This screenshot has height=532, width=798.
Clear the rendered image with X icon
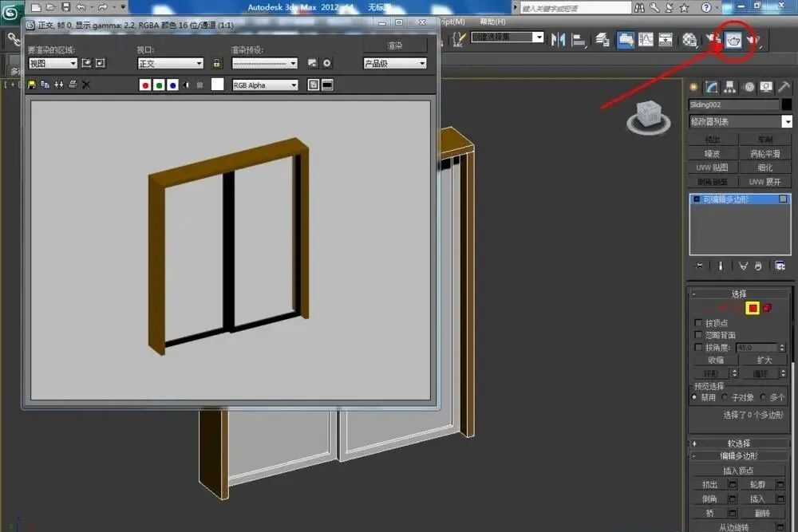(x=86, y=85)
